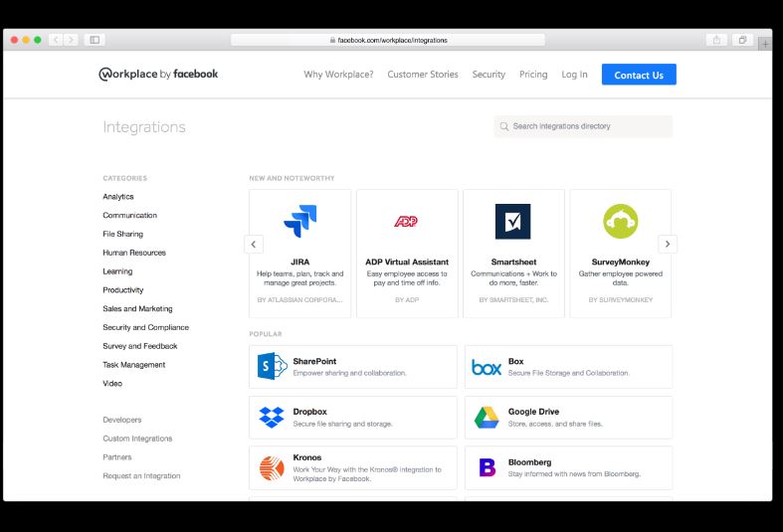
Task: Open the SharePoint integration title
Action: coord(314,361)
